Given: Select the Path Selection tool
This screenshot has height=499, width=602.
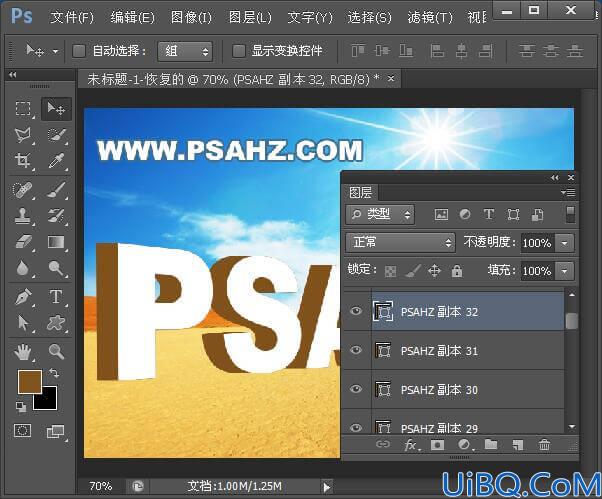Looking at the screenshot, I should tap(23, 323).
